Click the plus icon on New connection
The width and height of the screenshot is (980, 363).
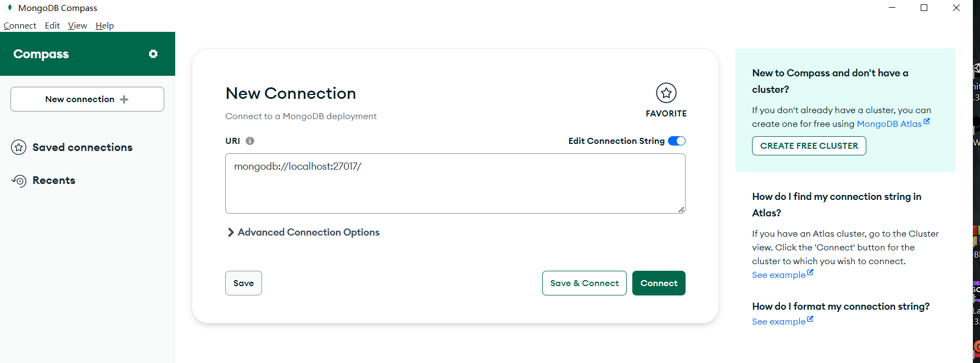coord(124,99)
